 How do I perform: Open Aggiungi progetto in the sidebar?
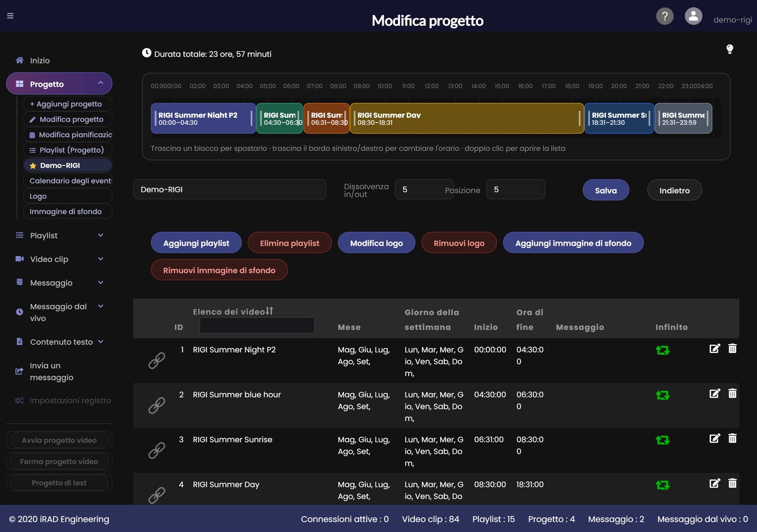[68, 104]
